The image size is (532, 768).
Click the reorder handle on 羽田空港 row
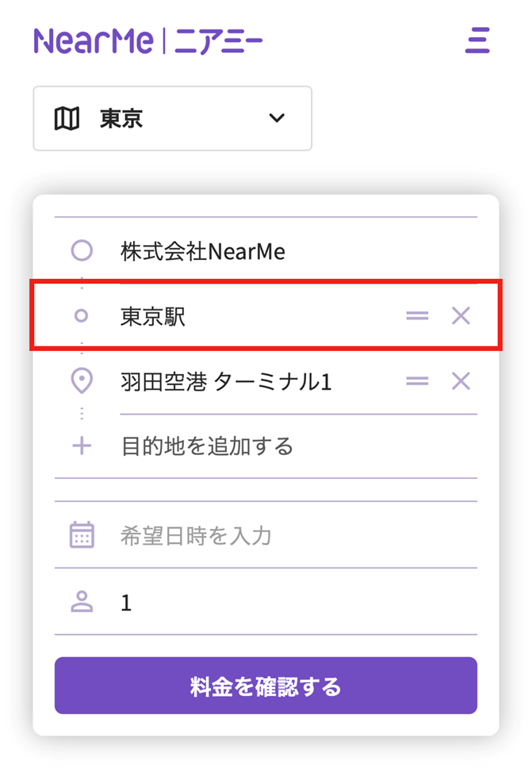click(x=417, y=381)
